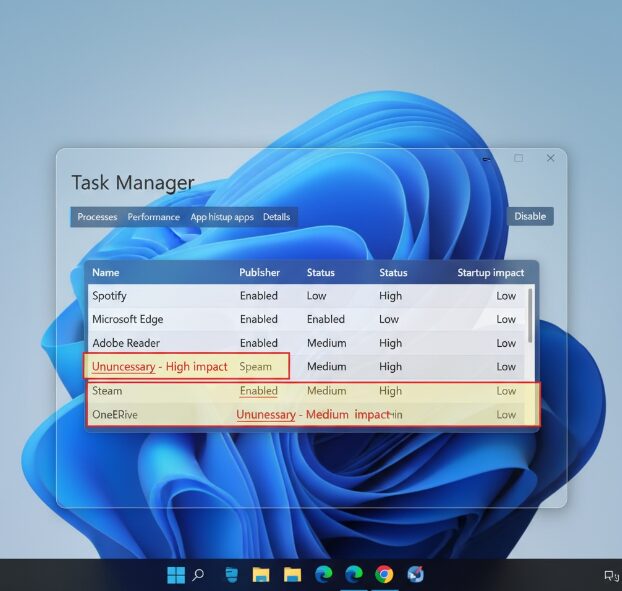Open the Performance tab
Image resolution: width=622 pixels, height=591 pixels.
(153, 217)
